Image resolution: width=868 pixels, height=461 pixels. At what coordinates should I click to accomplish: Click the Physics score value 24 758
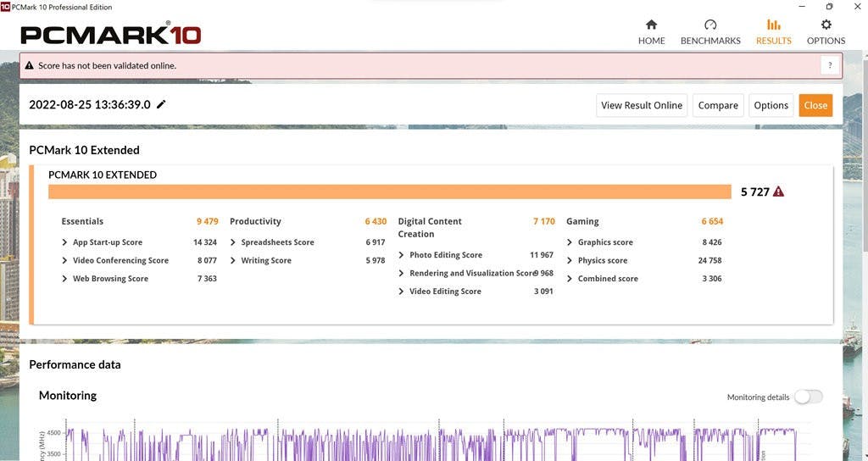click(x=709, y=260)
